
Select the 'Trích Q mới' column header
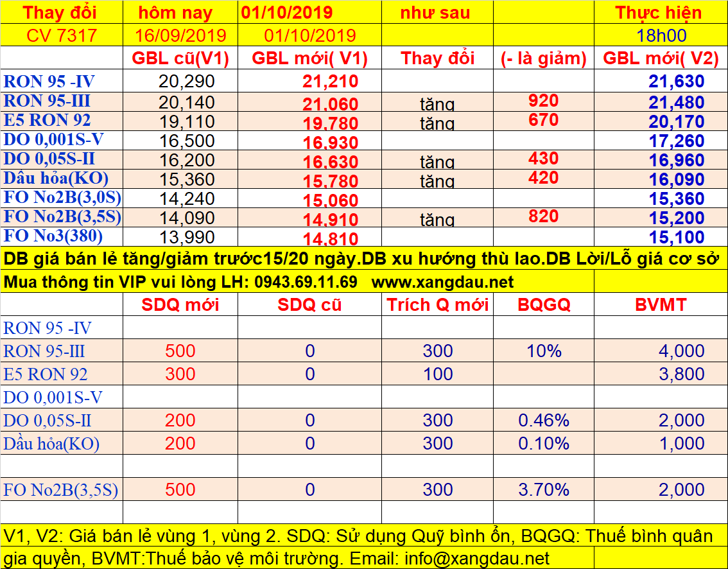click(437, 304)
